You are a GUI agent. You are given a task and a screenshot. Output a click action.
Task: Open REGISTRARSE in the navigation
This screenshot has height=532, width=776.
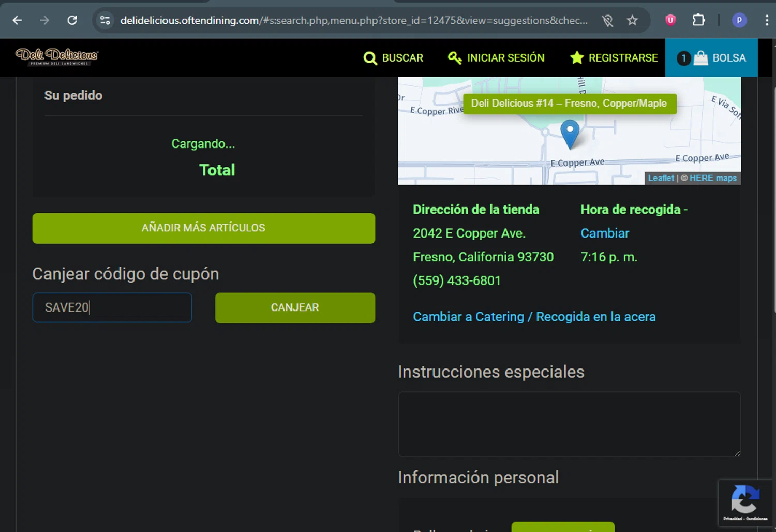(x=614, y=58)
